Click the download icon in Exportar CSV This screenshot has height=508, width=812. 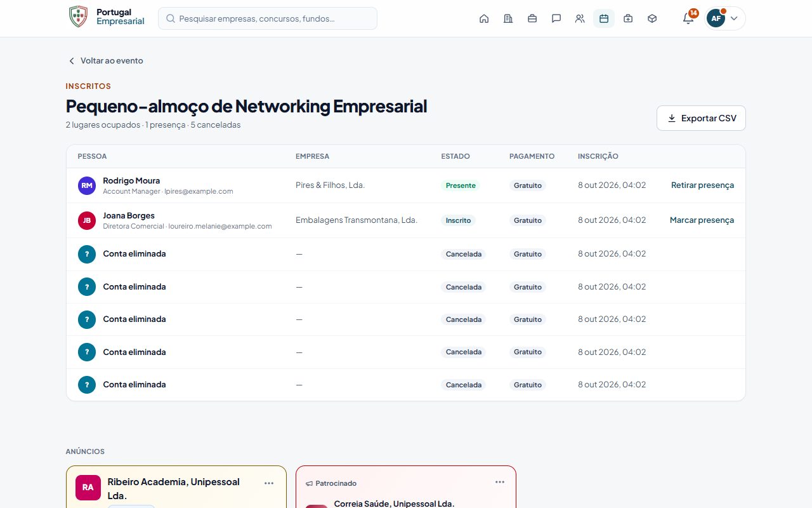(x=672, y=118)
